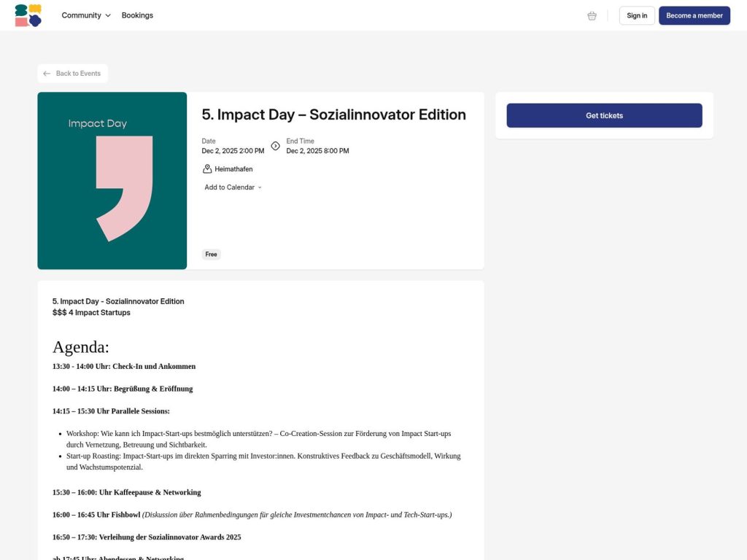Click the back arrow inside Back to Events
The image size is (747, 560).
pyautogui.click(x=47, y=73)
